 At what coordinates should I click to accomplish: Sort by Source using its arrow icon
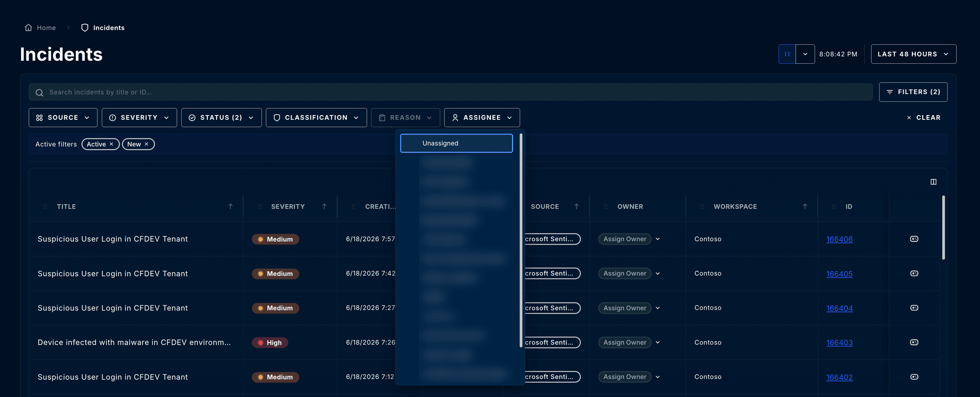point(576,207)
